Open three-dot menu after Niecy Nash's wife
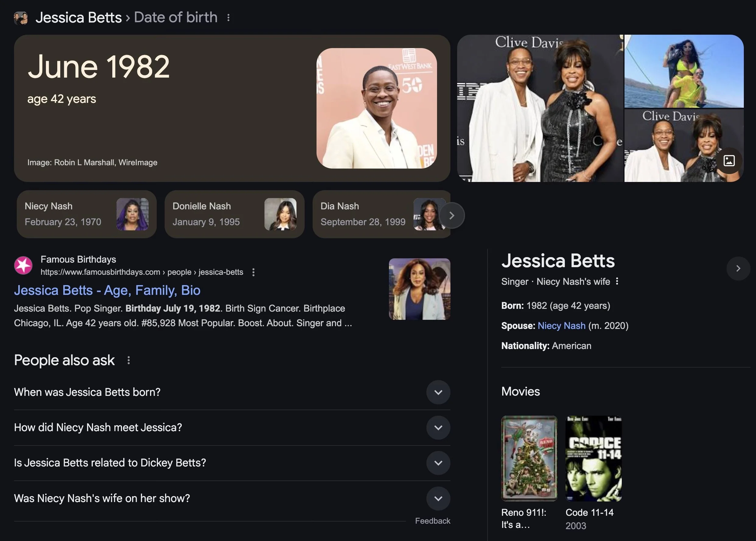 [617, 281]
